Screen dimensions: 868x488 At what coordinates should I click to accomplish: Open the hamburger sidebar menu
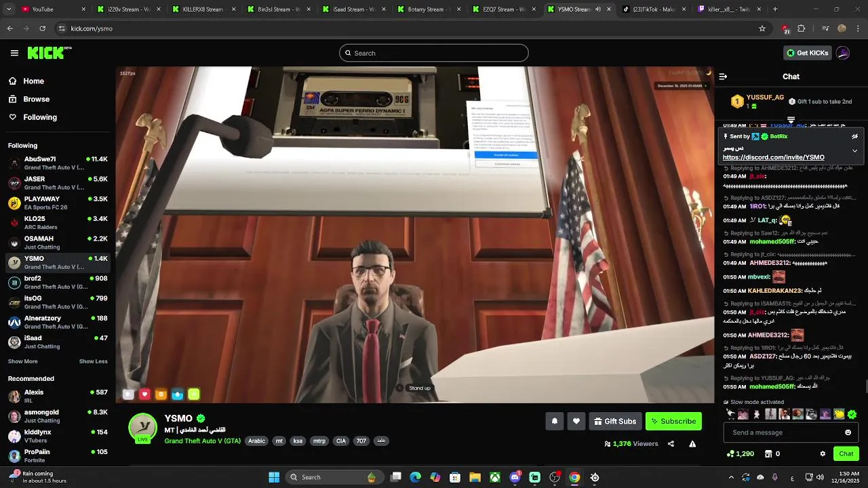pos(14,53)
